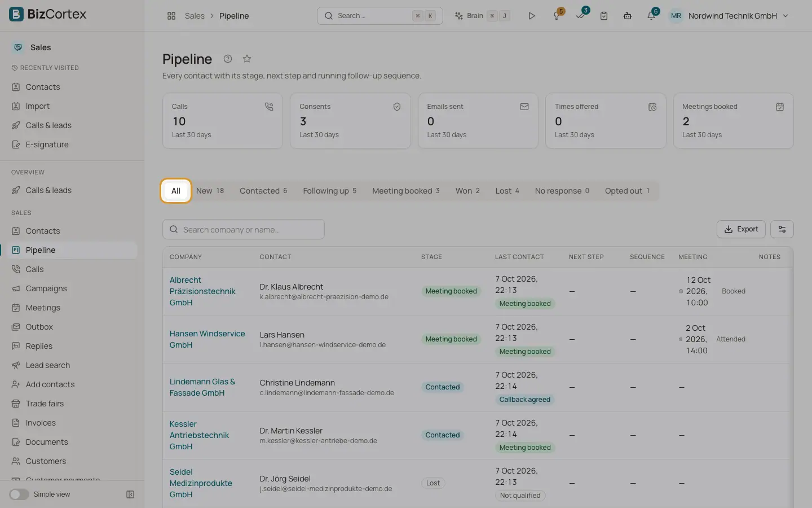Switch to the No response tab
This screenshot has width=812, height=508.
[x=562, y=191]
